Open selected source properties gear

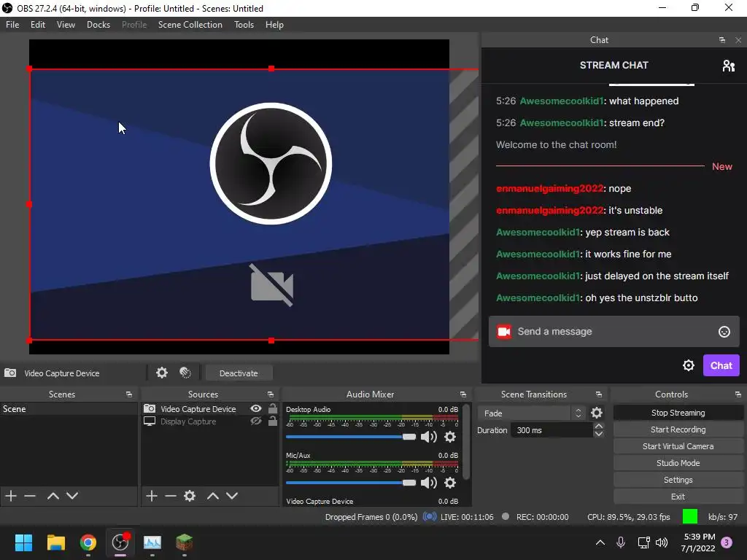coord(190,496)
